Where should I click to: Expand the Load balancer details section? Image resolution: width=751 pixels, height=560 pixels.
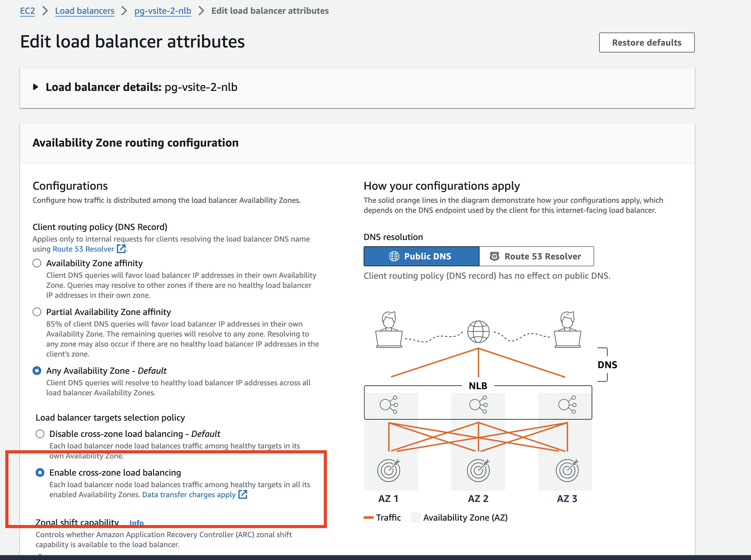point(36,87)
